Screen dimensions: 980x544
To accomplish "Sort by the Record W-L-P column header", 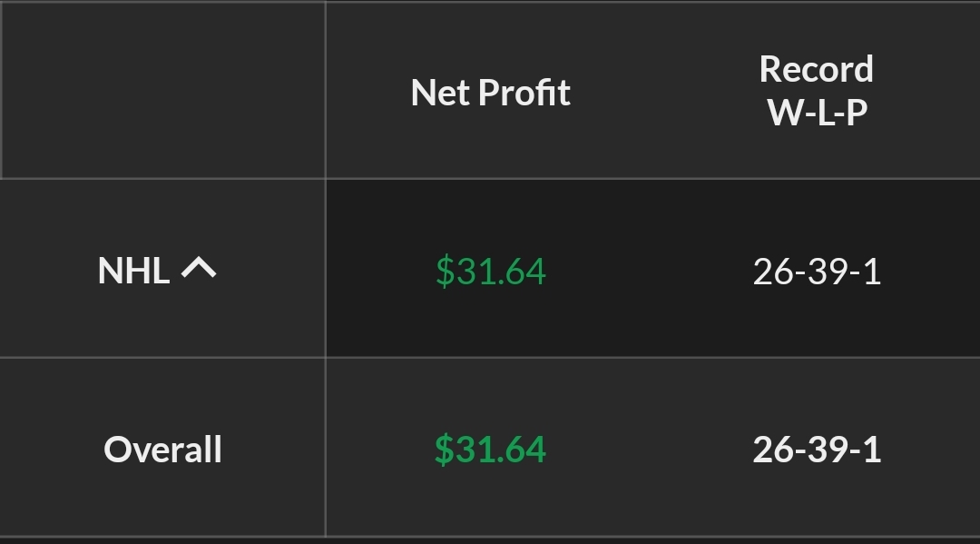I will 816,90.
